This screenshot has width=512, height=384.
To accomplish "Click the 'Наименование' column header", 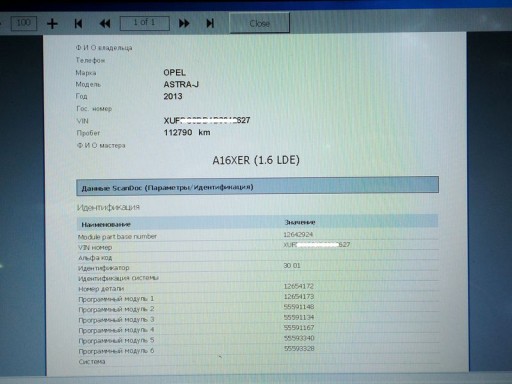I will pos(106,224).
